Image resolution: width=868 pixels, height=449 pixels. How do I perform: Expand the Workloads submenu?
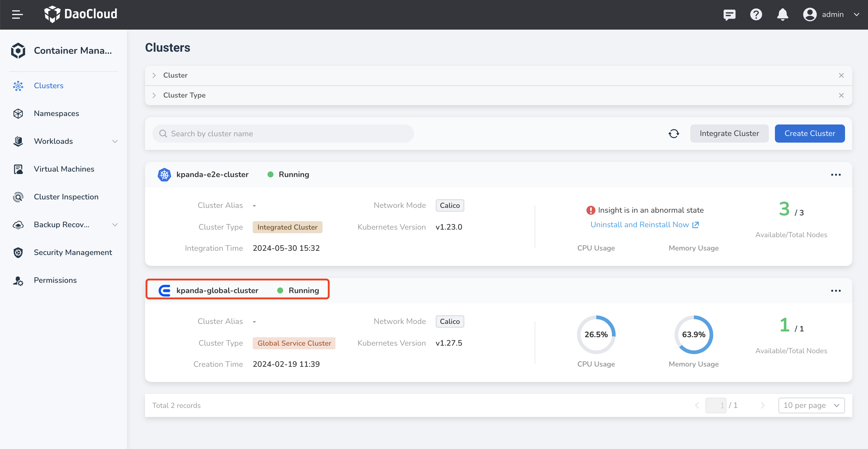(x=115, y=141)
